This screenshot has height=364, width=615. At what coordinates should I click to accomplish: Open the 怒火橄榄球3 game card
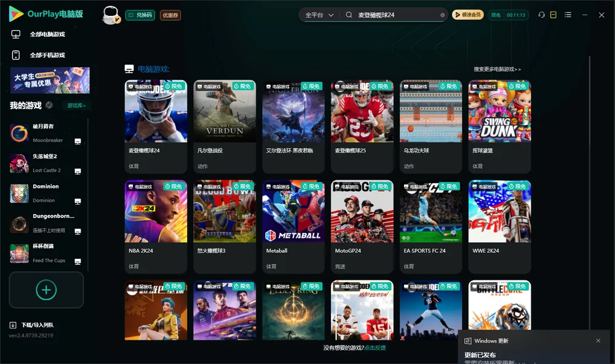pyautogui.click(x=224, y=227)
